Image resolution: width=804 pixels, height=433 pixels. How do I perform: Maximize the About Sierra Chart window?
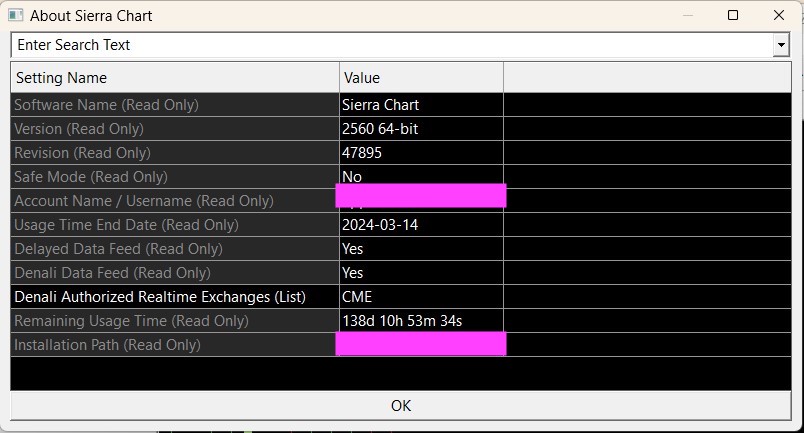pos(733,16)
